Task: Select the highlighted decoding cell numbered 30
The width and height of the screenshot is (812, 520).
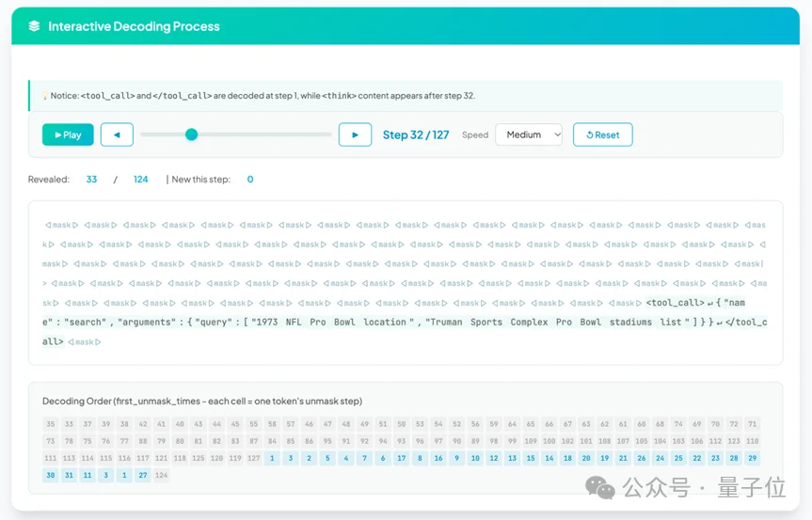Action: pos(51,475)
